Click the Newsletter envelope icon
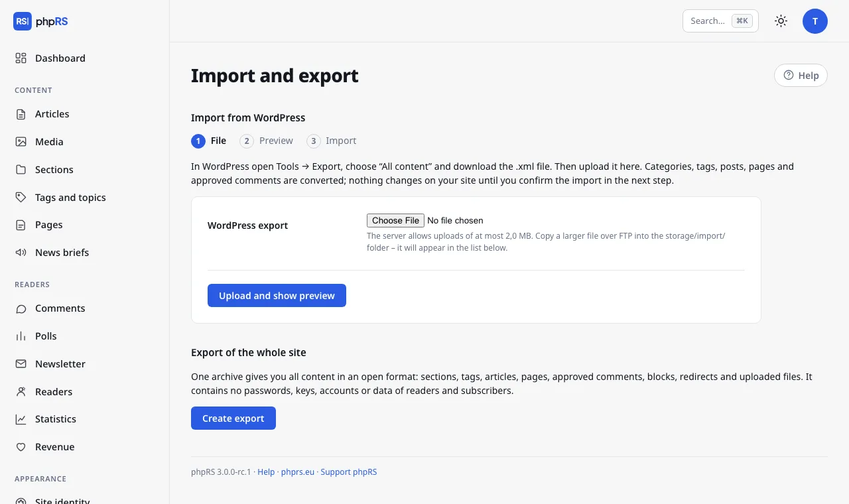The width and height of the screenshot is (849, 504). pyautogui.click(x=21, y=364)
